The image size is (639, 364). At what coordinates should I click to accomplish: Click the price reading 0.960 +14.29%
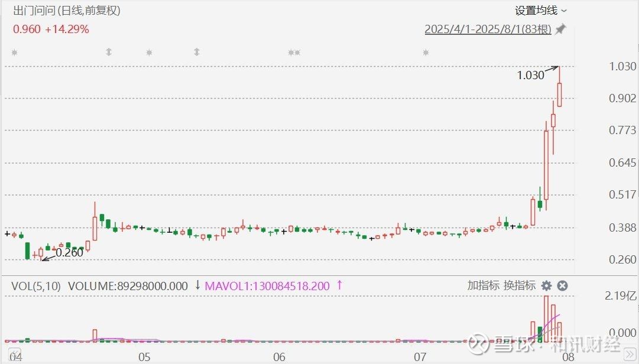click(51, 30)
